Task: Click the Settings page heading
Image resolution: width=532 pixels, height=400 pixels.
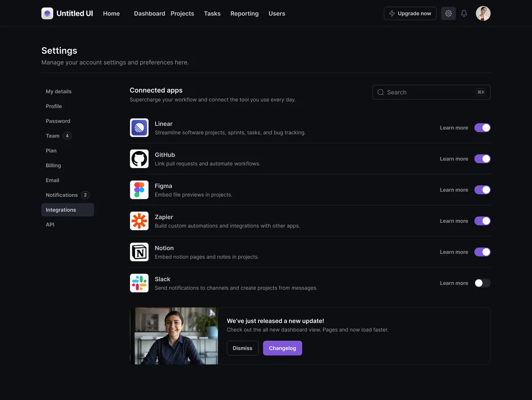Action: point(59,51)
